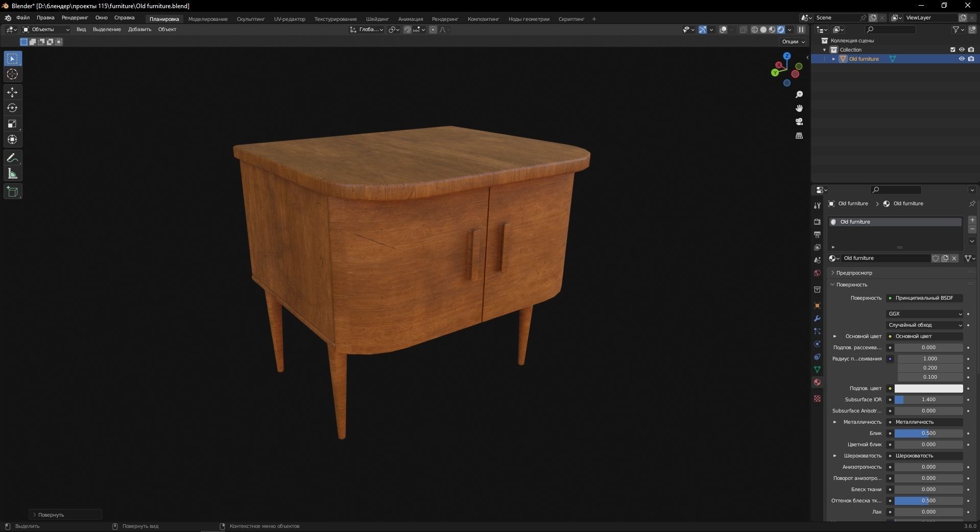
Task: Toggle gizmo display in viewport header
Action: [x=703, y=30]
